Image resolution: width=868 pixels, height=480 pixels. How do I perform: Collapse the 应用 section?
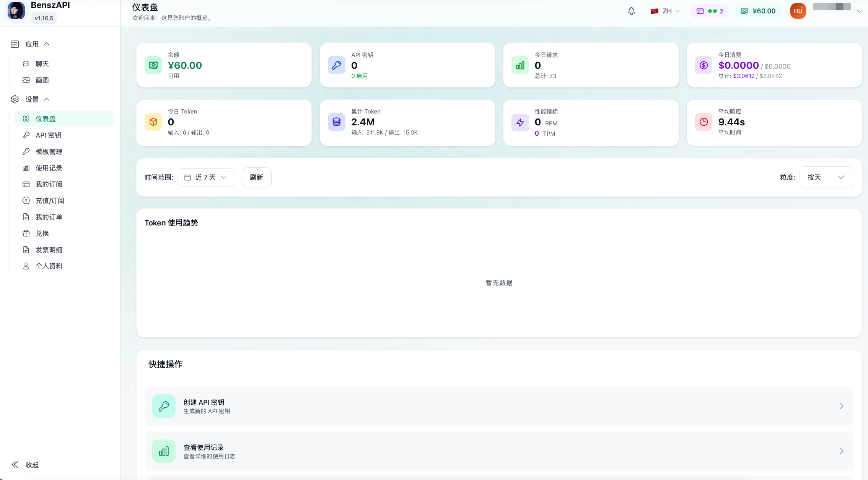[x=47, y=44]
